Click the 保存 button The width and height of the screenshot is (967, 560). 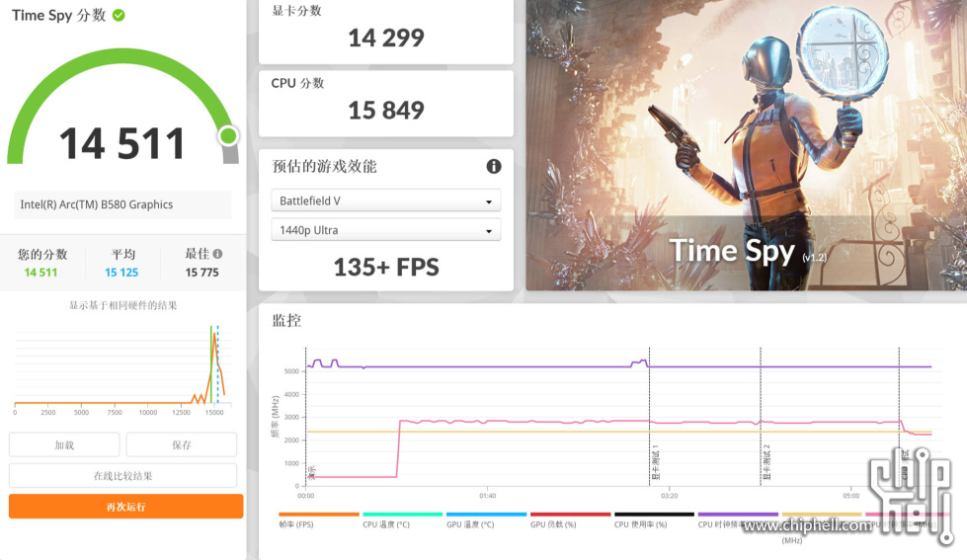(x=182, y=444)
